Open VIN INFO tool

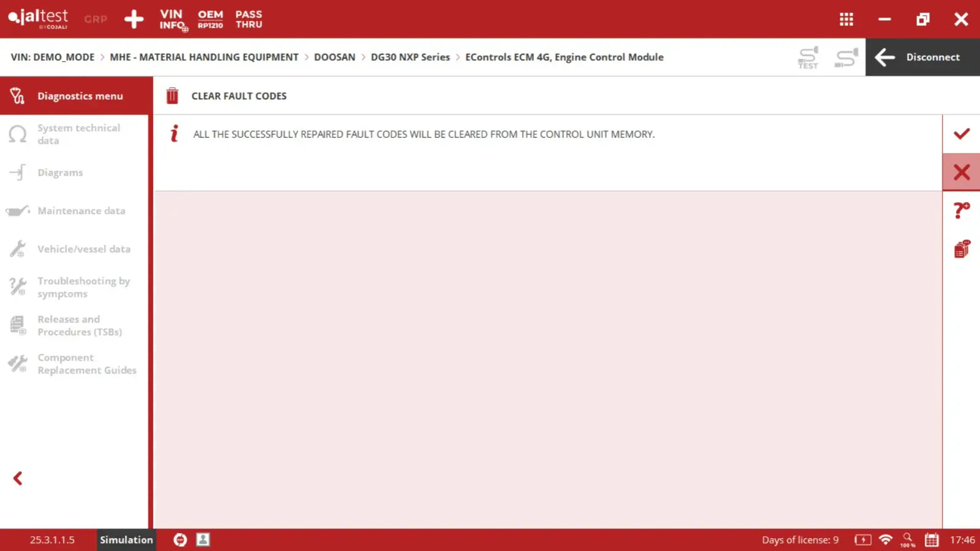tap(173, 19)
